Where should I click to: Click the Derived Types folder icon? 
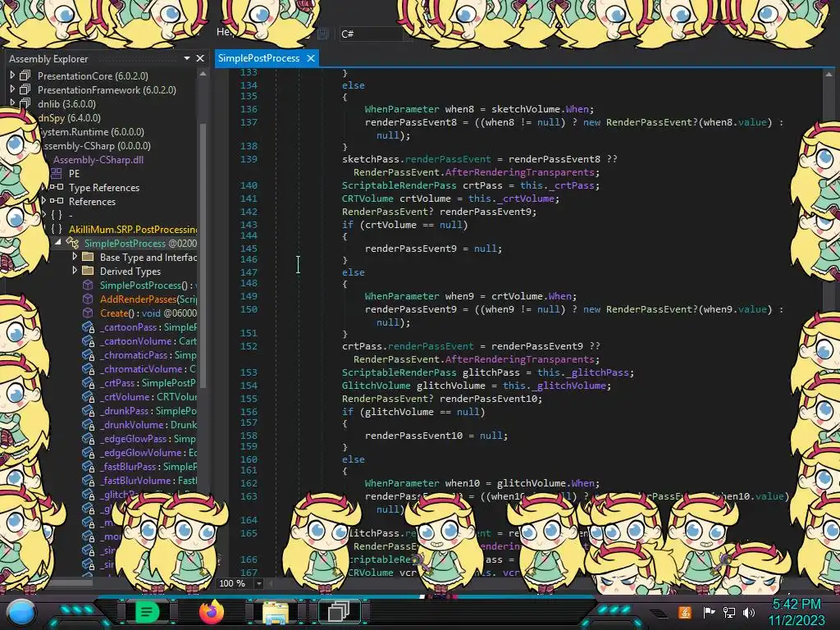click(x=88, y=271)
